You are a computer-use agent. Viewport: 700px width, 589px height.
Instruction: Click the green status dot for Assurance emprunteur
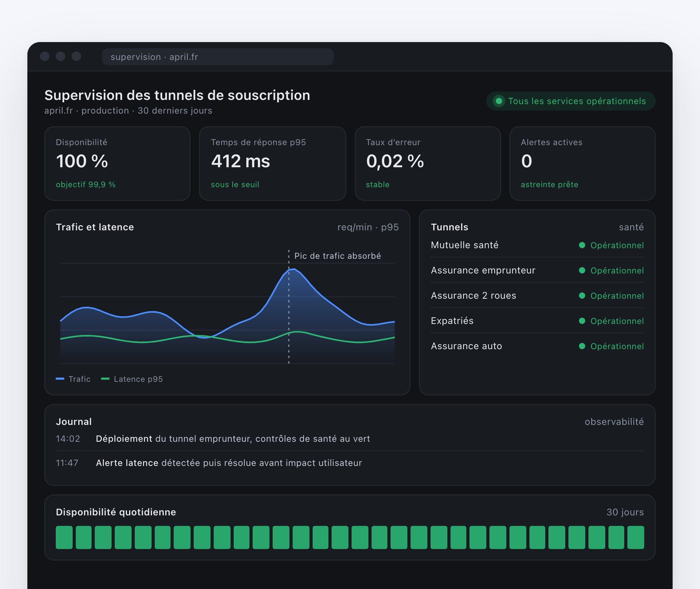pyautogui.click(x=582, y=270)
